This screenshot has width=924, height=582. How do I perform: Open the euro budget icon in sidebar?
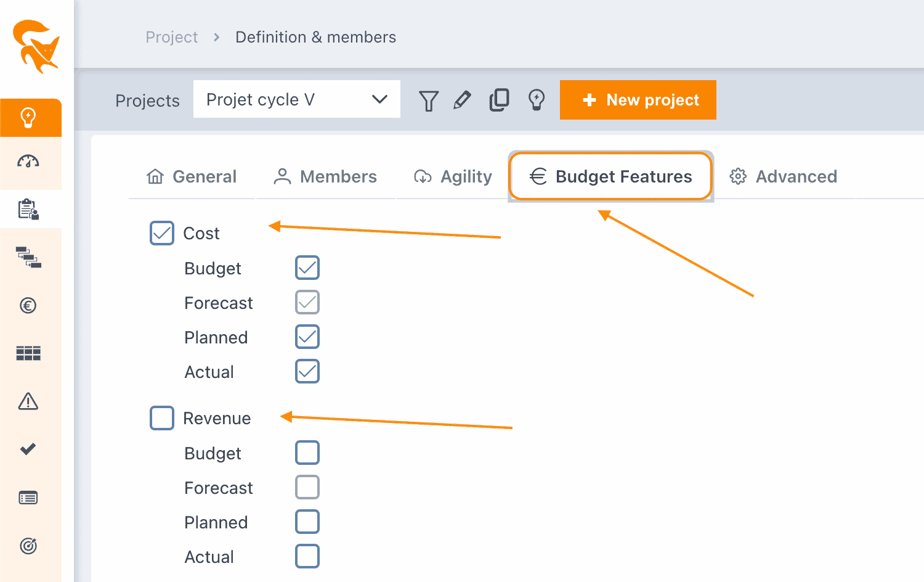coord(28,305)
